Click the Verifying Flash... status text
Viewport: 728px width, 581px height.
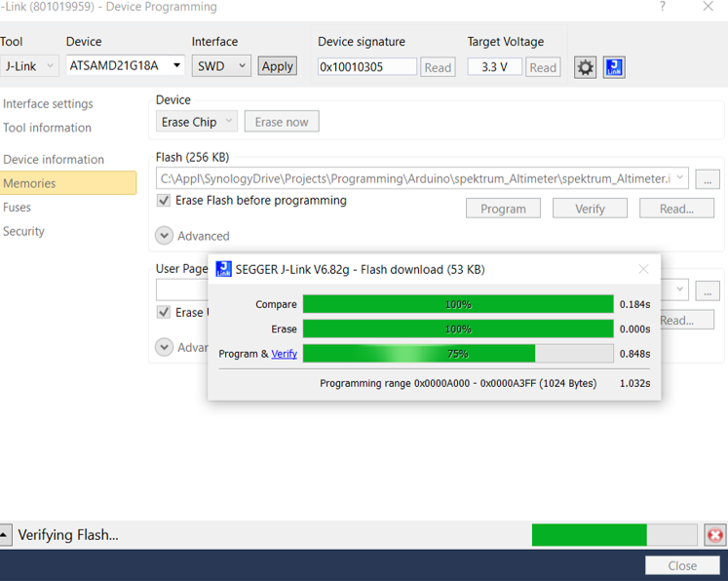tap(68, 535)
